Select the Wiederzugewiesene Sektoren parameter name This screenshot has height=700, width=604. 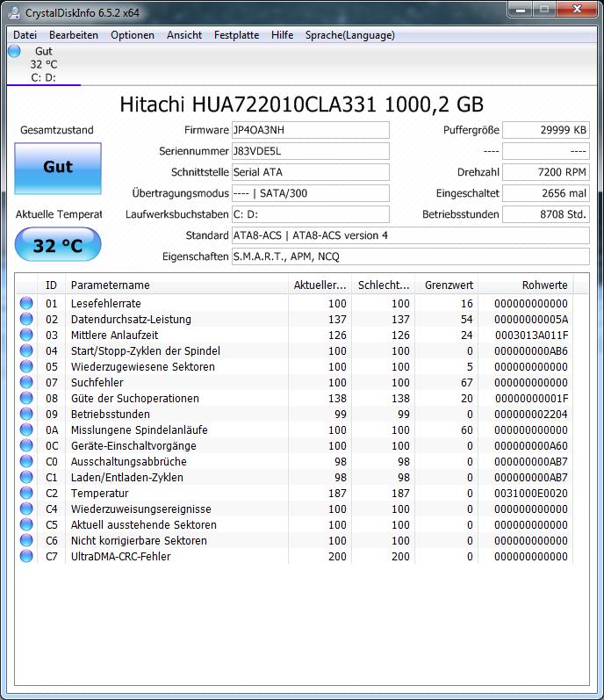pyautogui.click(x=143, y=366)
